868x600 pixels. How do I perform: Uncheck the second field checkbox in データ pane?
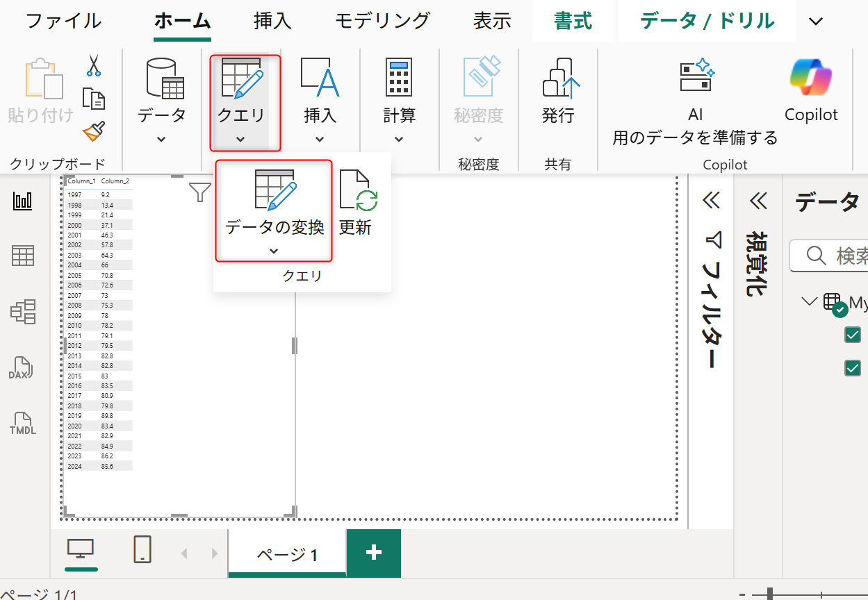[852, 368]
